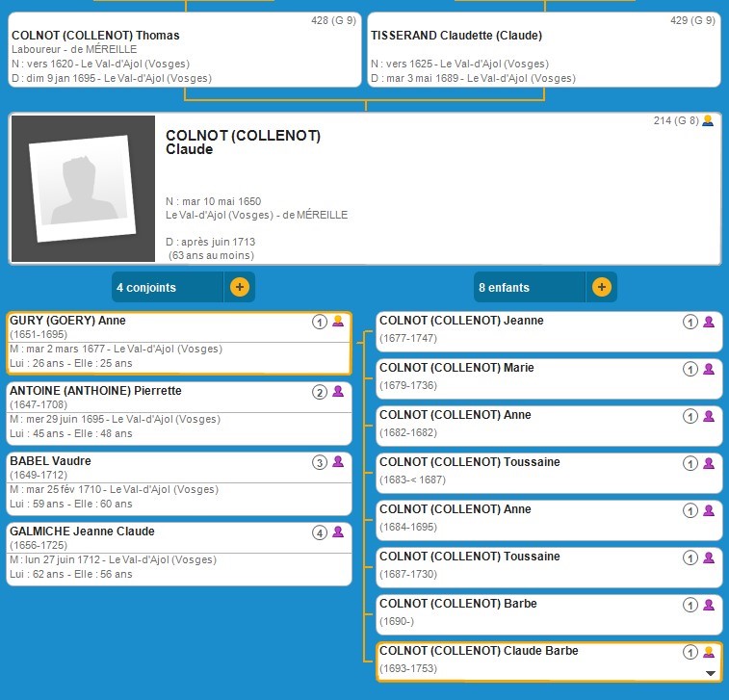Screen dimensions: 729x700
Task: Click the person icon for child Jeanne
Action: pos(709,322)
